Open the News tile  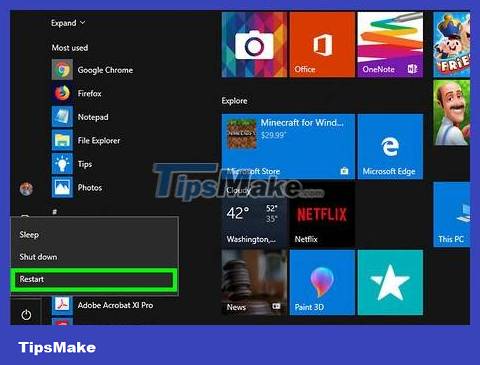pos(254,283)
